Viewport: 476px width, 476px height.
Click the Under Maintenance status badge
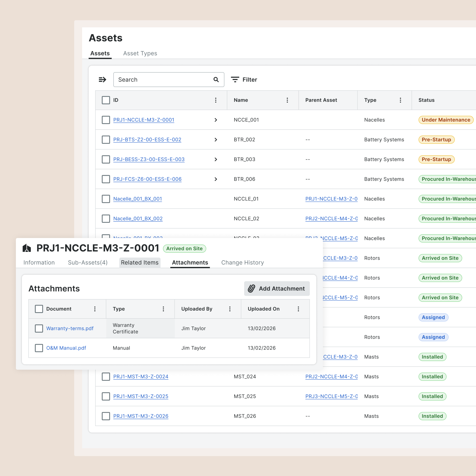[446, 120]
